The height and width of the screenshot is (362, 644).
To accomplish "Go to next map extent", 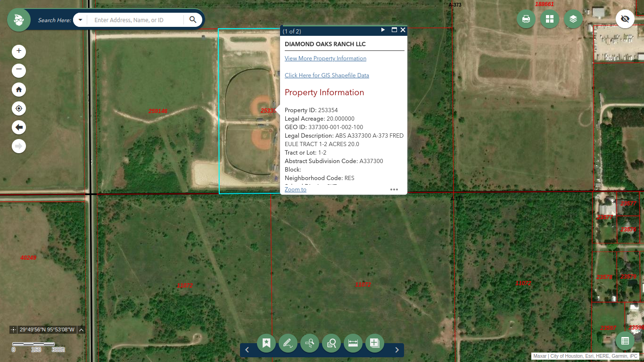I will click(x=19, y=146).
